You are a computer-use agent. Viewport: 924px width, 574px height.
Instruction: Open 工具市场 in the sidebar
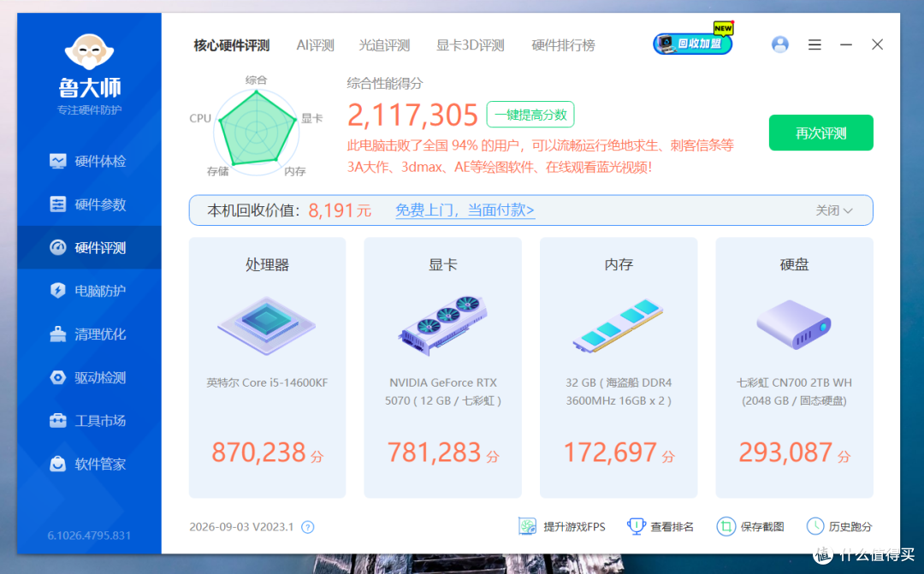(88, 421)
